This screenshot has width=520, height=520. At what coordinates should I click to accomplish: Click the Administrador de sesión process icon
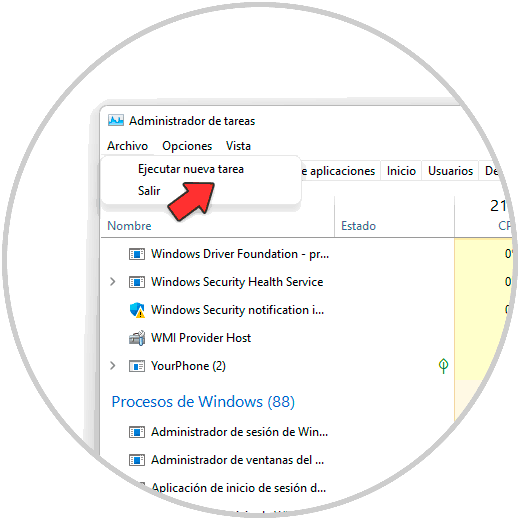137,432
